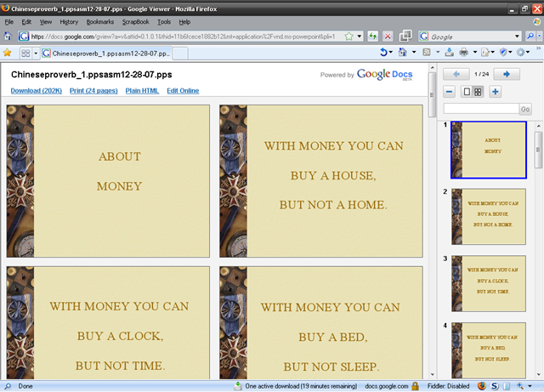Click the Plain HTML link
The image size is (544, 392).
click(142, 91)
